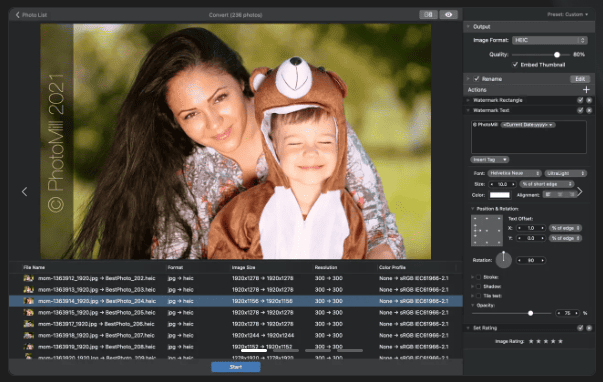The image size is (603, 382).
Task: Sort by File Name column header
Action: pos(34,267)
